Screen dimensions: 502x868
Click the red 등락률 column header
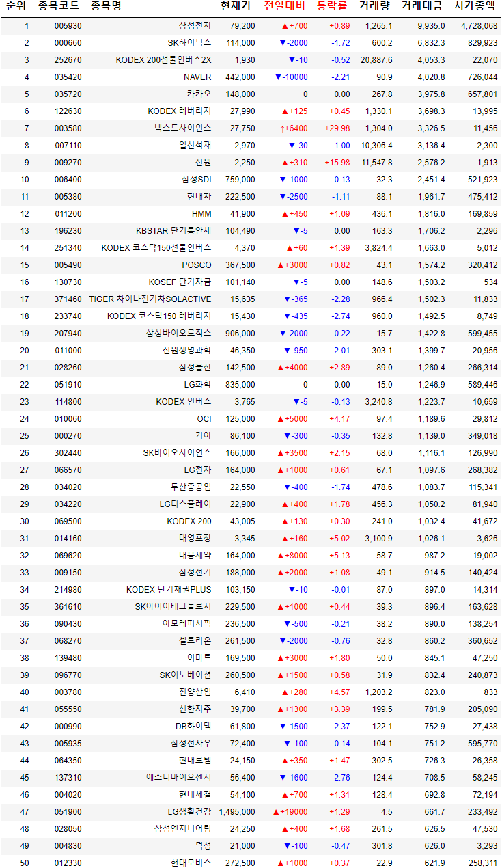[x=332, y=6]
